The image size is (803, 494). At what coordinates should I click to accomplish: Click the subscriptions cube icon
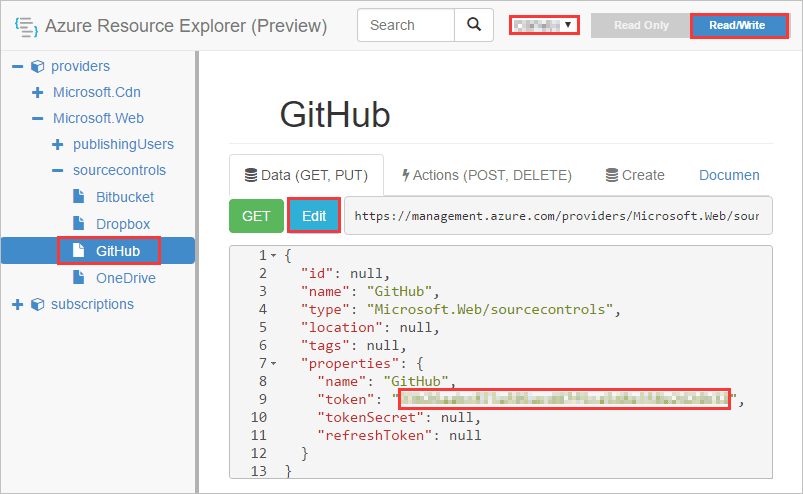coord(37,305)
